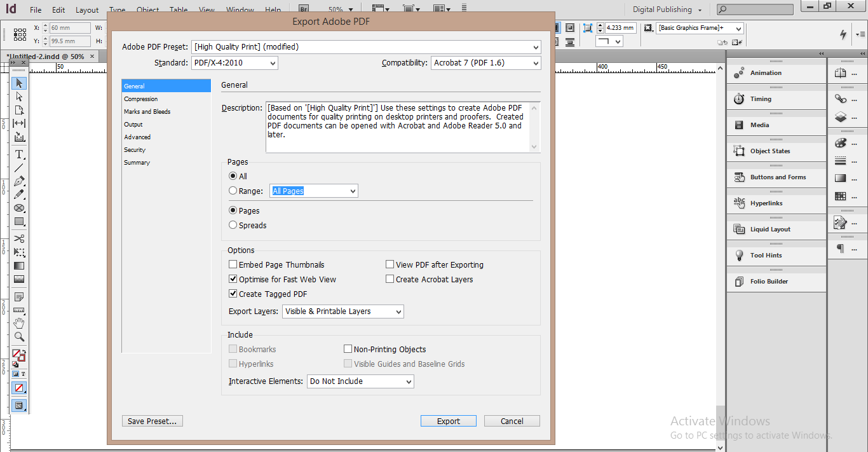
Task: Pick the Scissors tool
Action: coord(19,239)
